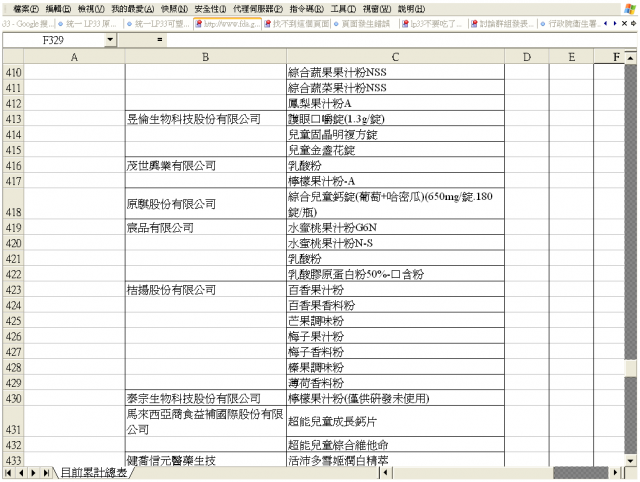Image resolution: width=640 pixels, height=482 pixels.
Task: Select cell 宸品有限公司
Action: pyautogui.click(x=206, y=228)
